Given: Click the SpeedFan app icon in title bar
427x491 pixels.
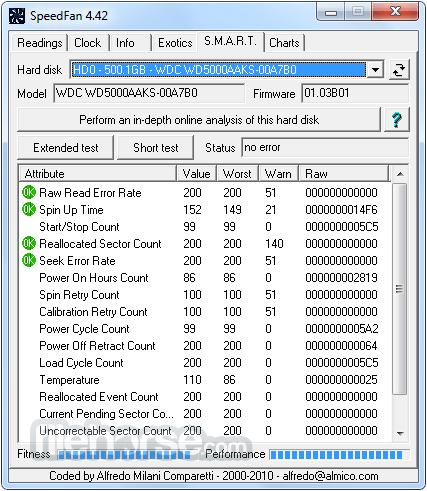Looking at the screenshot, I should coord(17,16).
